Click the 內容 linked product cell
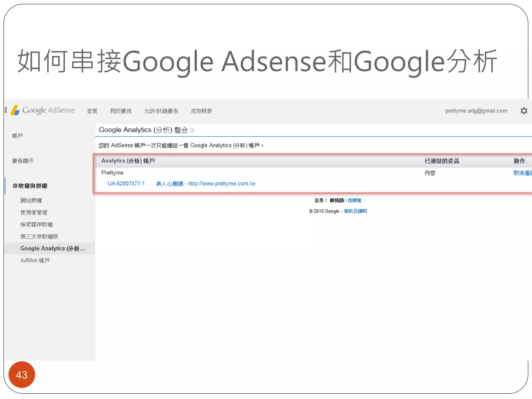The image size is (532, 399). [x=430, y=173]
